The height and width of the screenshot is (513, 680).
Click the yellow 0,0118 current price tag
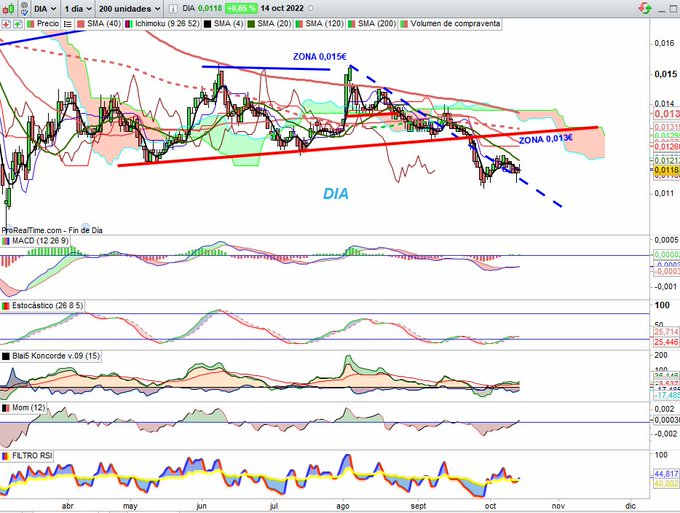point(667,170)
